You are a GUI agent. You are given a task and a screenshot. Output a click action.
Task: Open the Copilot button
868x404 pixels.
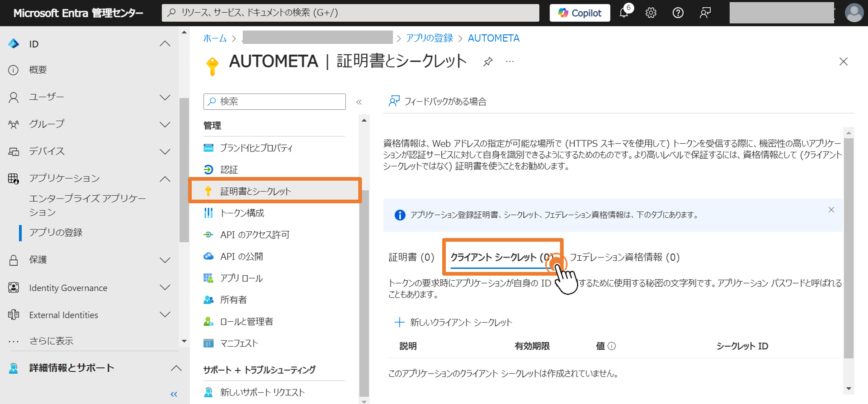tap(579, 13)
